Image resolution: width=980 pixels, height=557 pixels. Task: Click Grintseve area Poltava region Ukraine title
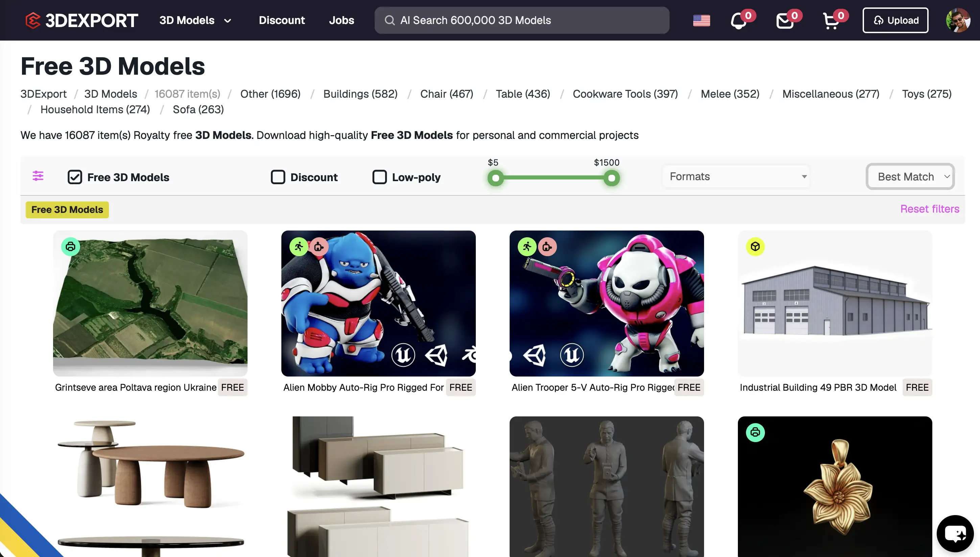pyautogui.click(x=136, y=388)
